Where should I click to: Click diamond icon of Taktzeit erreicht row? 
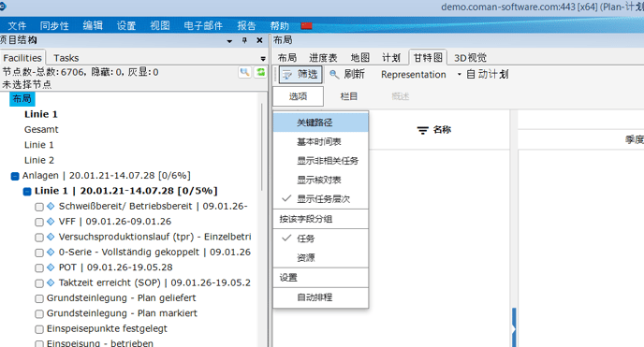coord(51,282)
